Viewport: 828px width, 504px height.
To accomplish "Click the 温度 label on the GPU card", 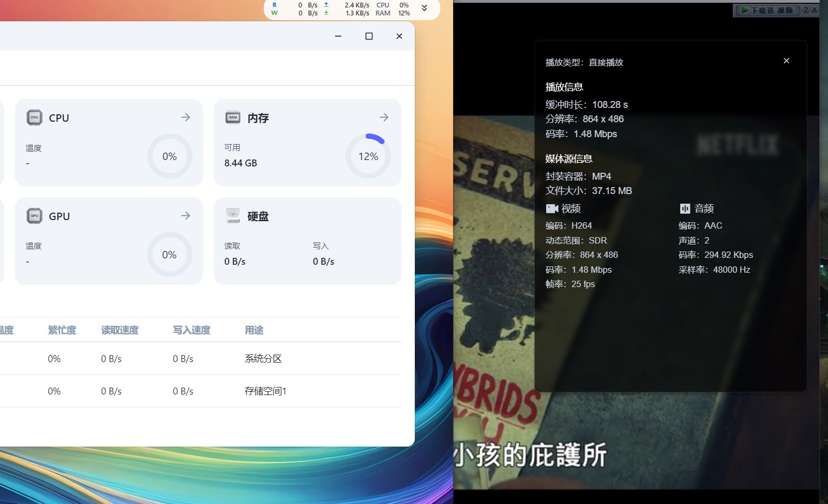I will click(34, 246).
